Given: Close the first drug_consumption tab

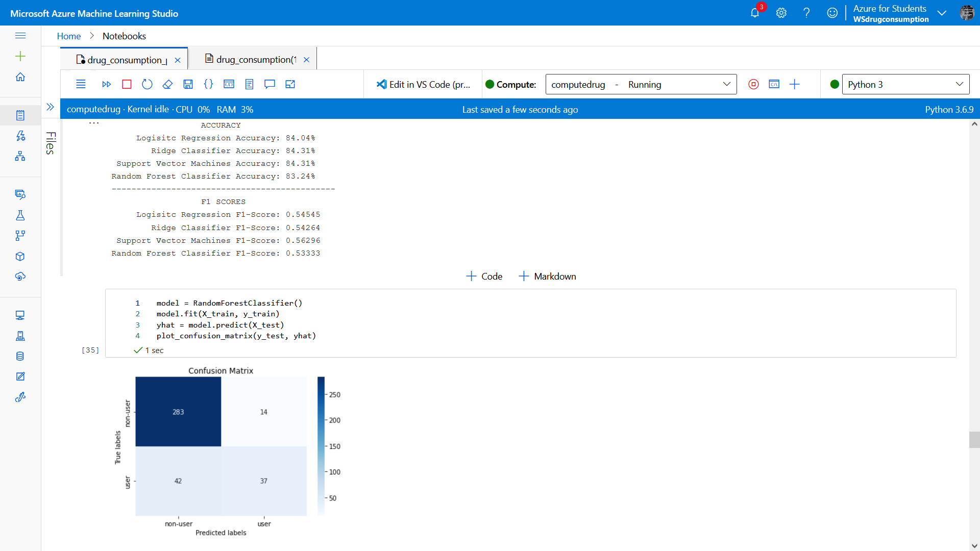Looking at the screenshot, I should pos(178,60).
